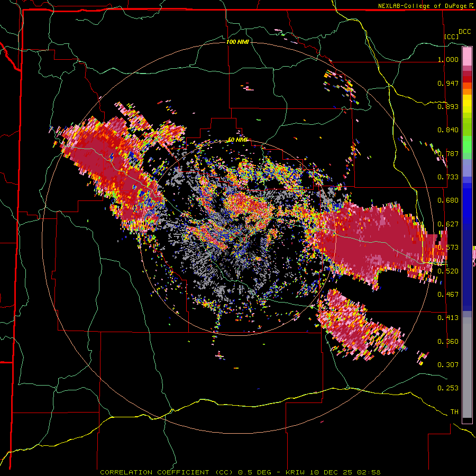Screen dimensions: 476x476
Task: Click the pink swatch at top of color scale
Action: tap(467, 57)
